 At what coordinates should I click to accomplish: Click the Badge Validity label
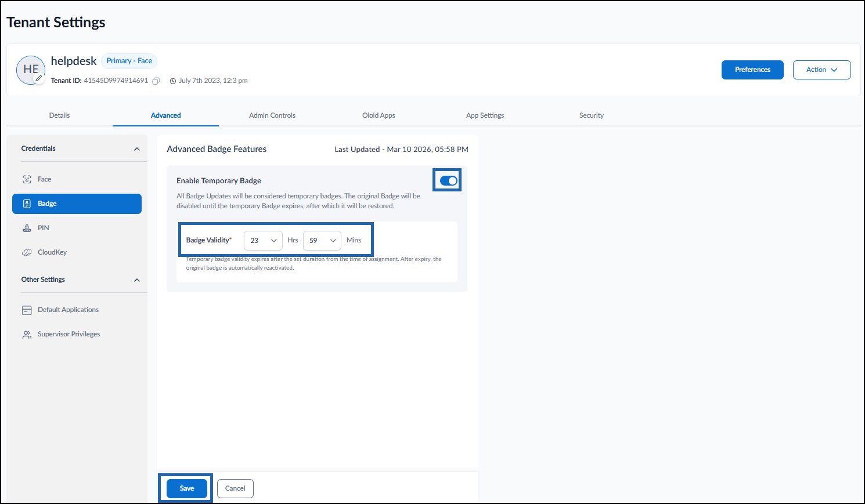tap(208, 240)
